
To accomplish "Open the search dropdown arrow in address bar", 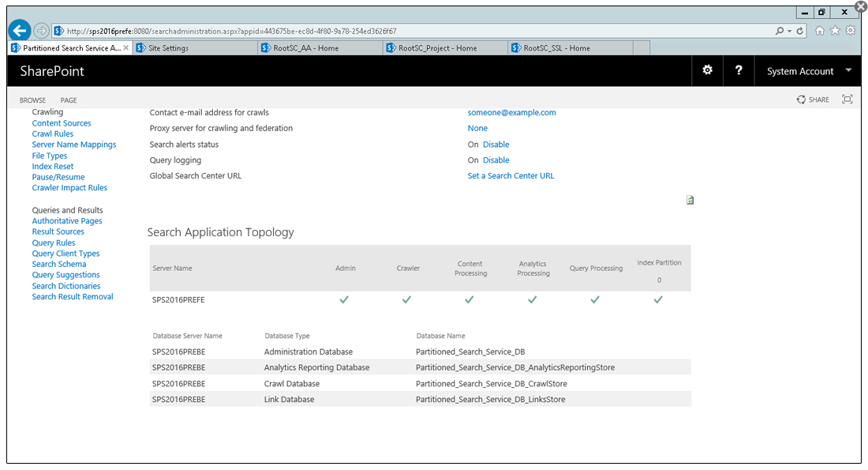I will [x=789, y=31].
